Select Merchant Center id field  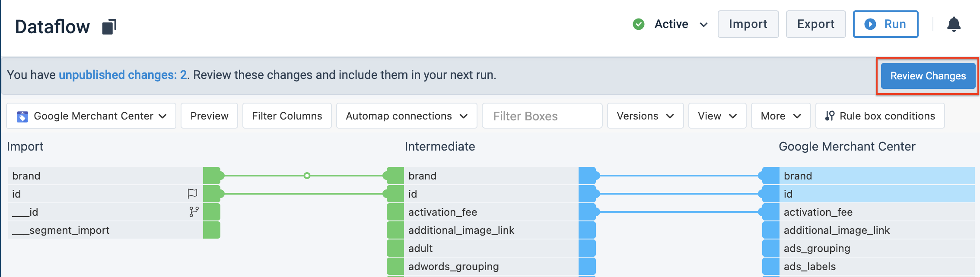pos(877,194)
